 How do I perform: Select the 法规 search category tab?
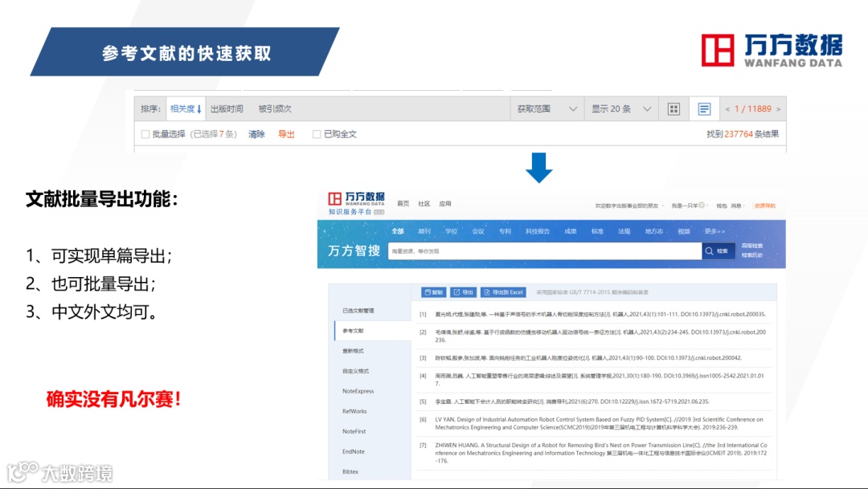pyautogui.click(x=624, y=231)
